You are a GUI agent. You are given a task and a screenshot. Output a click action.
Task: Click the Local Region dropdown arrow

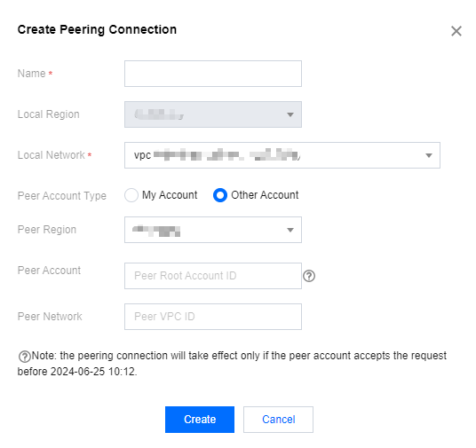(290, 114)
